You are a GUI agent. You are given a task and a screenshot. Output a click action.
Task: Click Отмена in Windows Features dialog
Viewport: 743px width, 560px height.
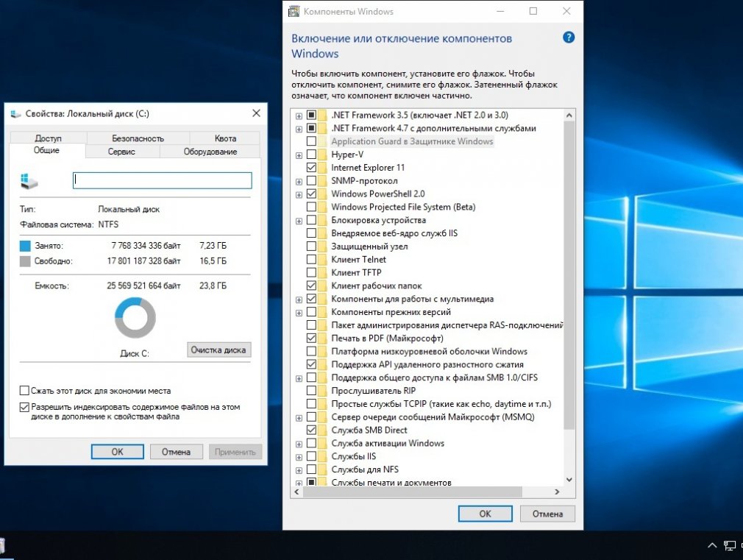click(x=547, y=514)
